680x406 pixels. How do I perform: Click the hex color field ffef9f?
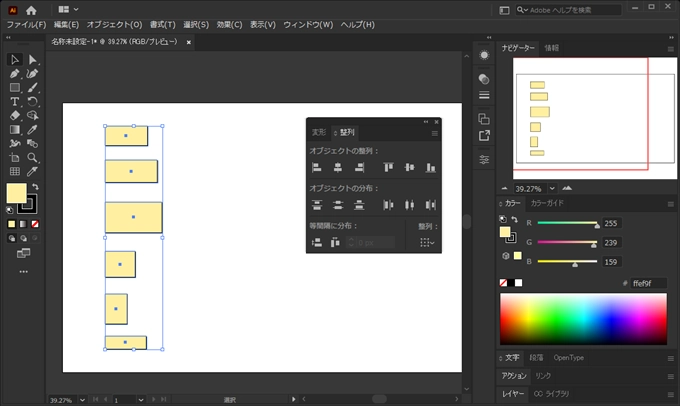point(647,283)
